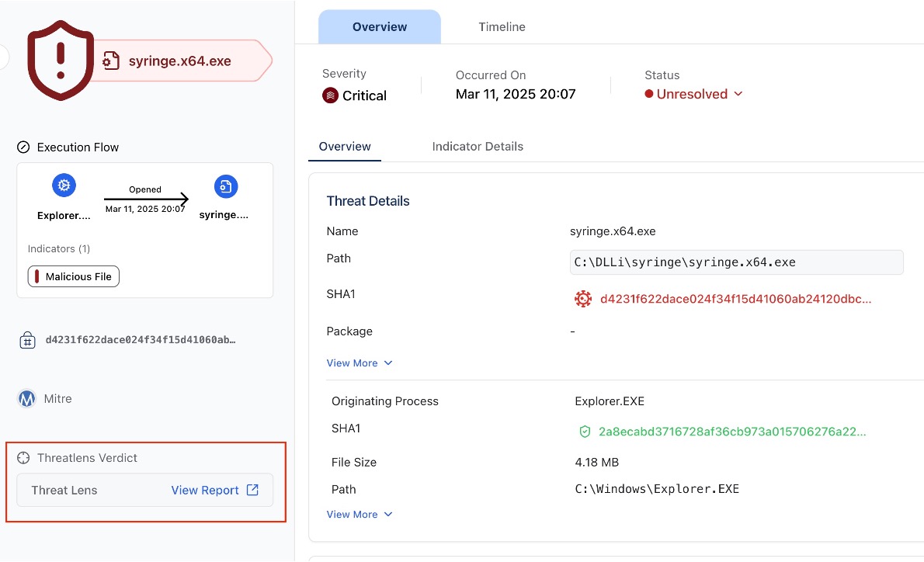This screenshot has width=924, height=562.
Task: Click the View Report link
Action: coord(205,490)
